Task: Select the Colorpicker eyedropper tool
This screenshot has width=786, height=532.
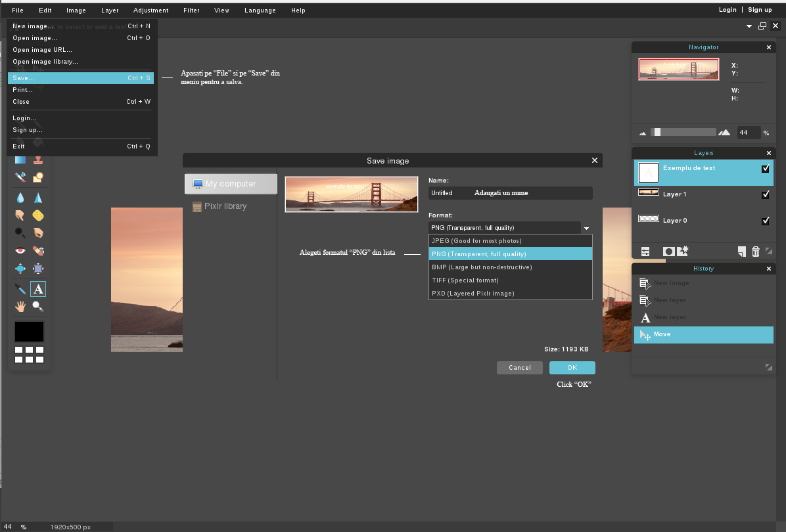Action: (x=20, y=289)
